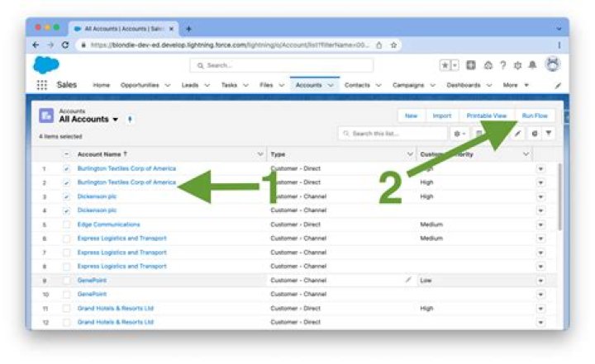The width and height of the screenshot is (595, 364).
Task: Click the Salesforce cloud logo
Action: point(46,65)
